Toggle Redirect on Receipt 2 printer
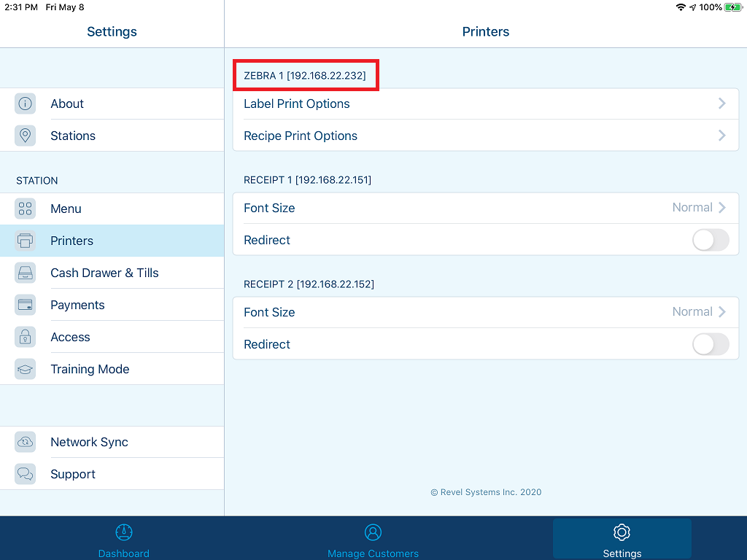The image size is (747, 560). (709, 344)
